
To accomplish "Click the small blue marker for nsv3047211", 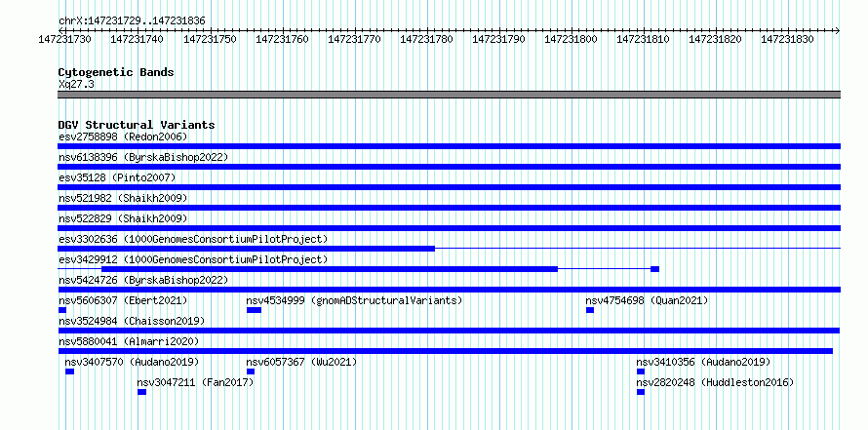I will (x=141, y=392).
